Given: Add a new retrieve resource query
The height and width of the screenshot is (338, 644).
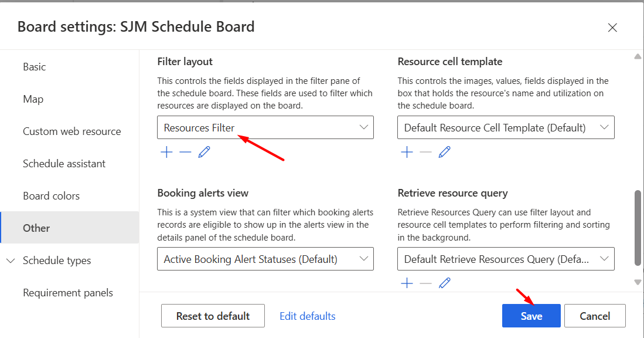Looking at the screenshot, I should [407, 283].
